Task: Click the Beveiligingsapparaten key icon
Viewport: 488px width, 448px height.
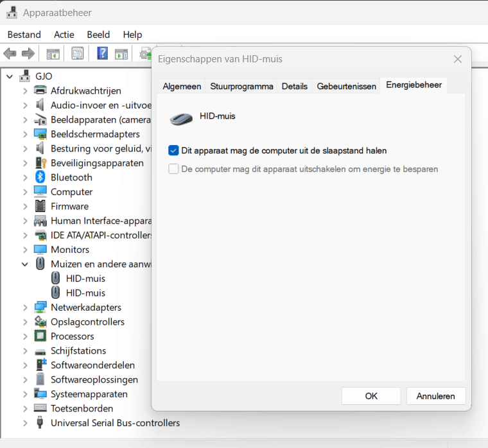Action: (x=40, y=163)
